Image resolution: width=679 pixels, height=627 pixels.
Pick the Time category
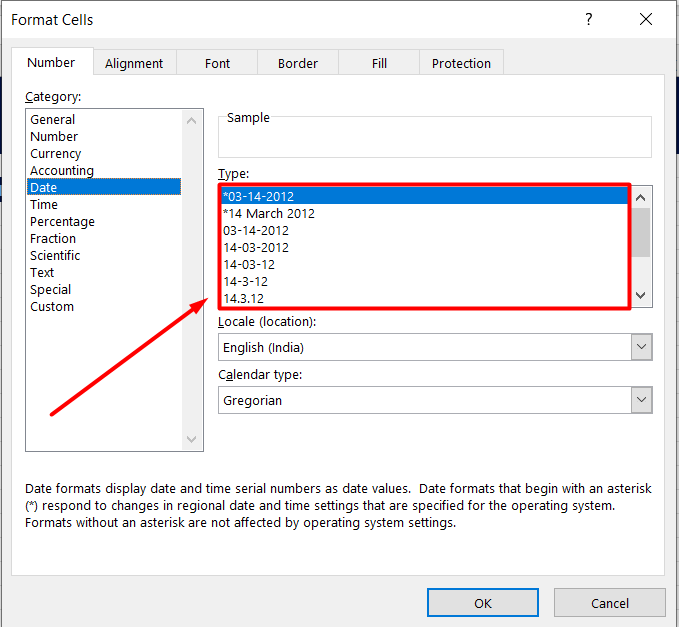click(x=104, y=204)
